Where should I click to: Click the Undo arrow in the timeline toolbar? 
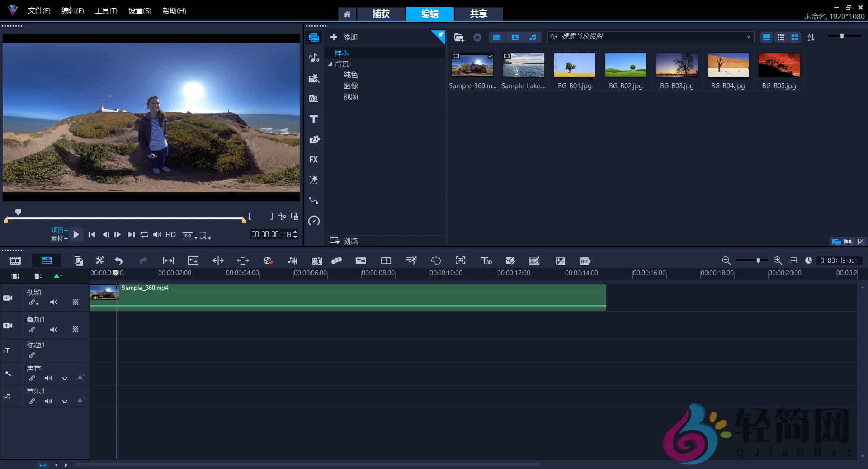coord(118,261)
